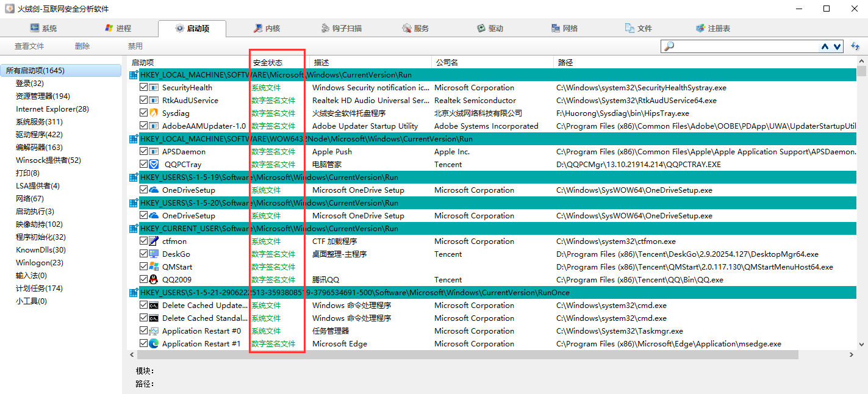Select 驱动程序(422) category
Image resolution: width=868 pixels, height=394 pixels.
(x=39, y=135)
